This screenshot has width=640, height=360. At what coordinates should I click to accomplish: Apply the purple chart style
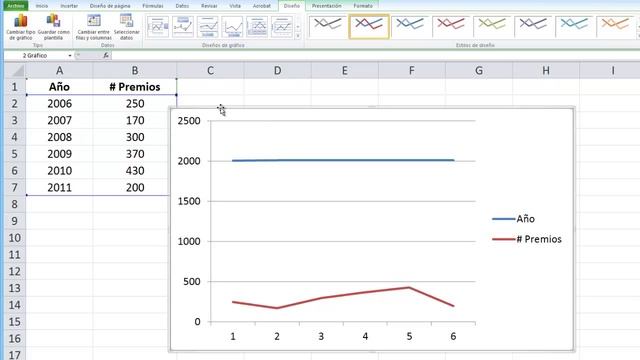[x=533, y=26]
